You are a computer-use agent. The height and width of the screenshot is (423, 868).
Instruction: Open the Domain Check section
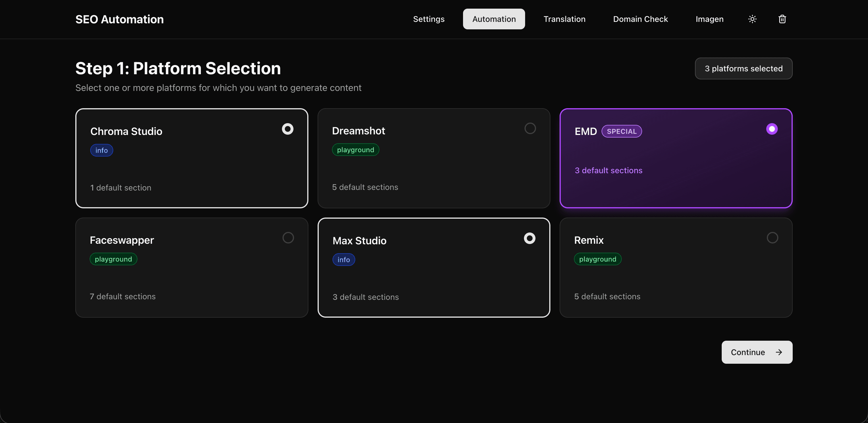click(640, 19)
